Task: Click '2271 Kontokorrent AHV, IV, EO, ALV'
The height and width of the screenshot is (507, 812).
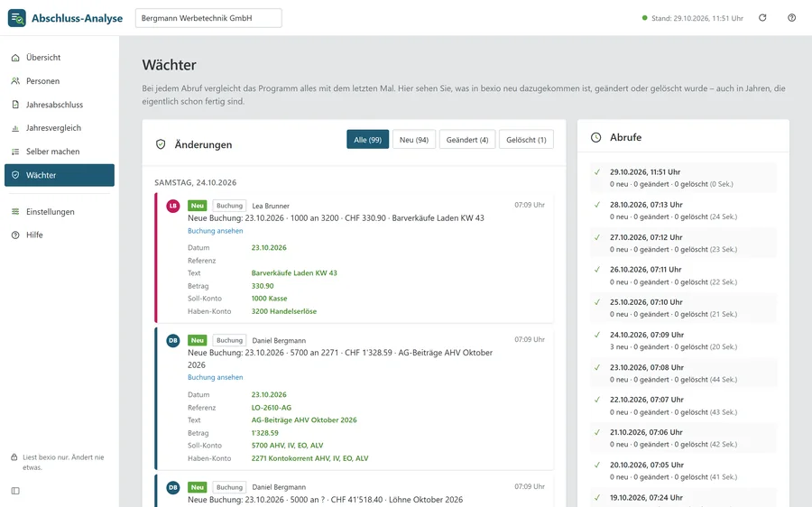Action: coord(309,458)
